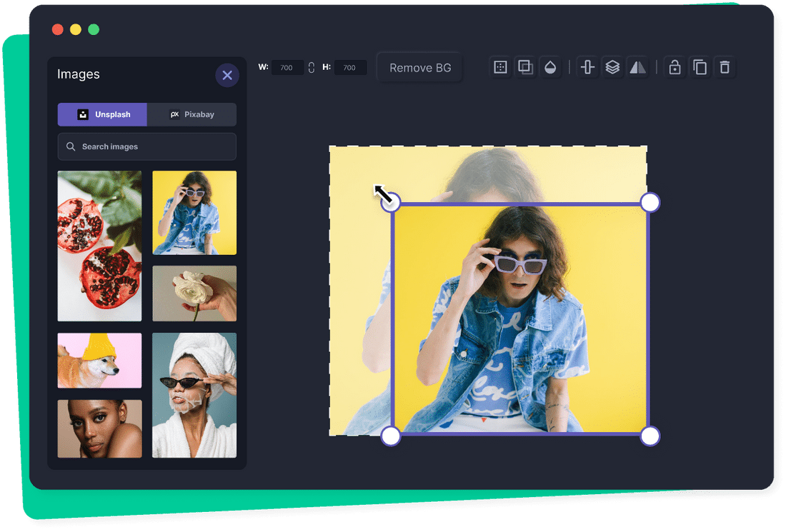Open the opacity droplet tool
This screenshot has width=786, height=532.
pyautogui.click(x=550, y=67)
